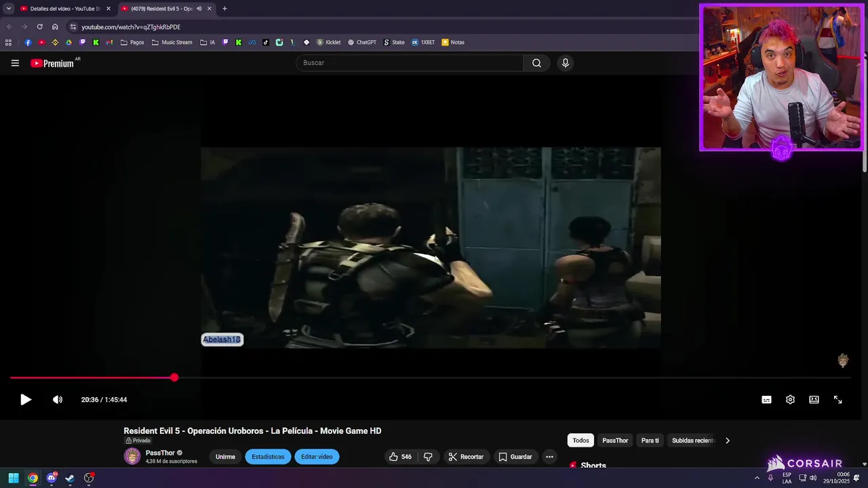Select the Para ti filter chip
The width and height of the screenshot is (868, 488).
coord(650,441)
